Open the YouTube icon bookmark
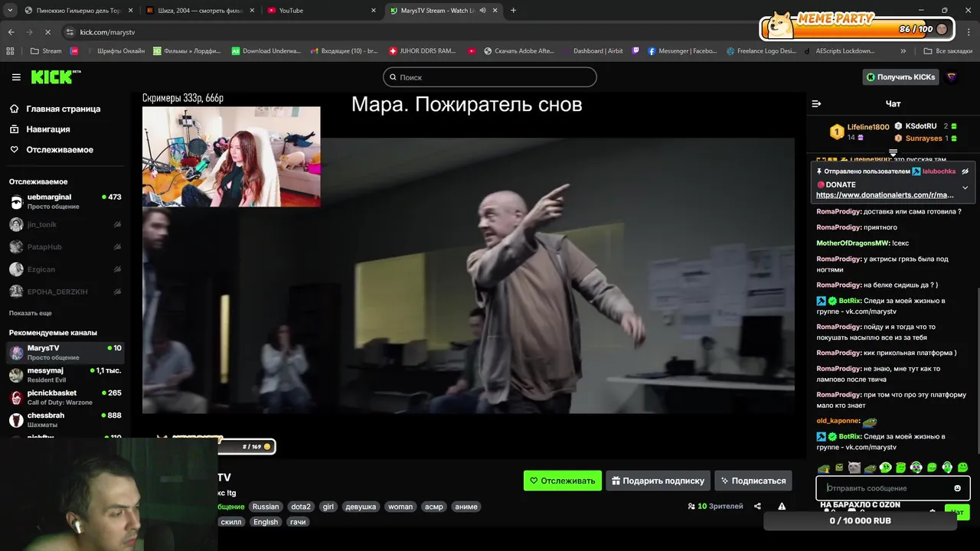980x551 pixels. [472, 51]
